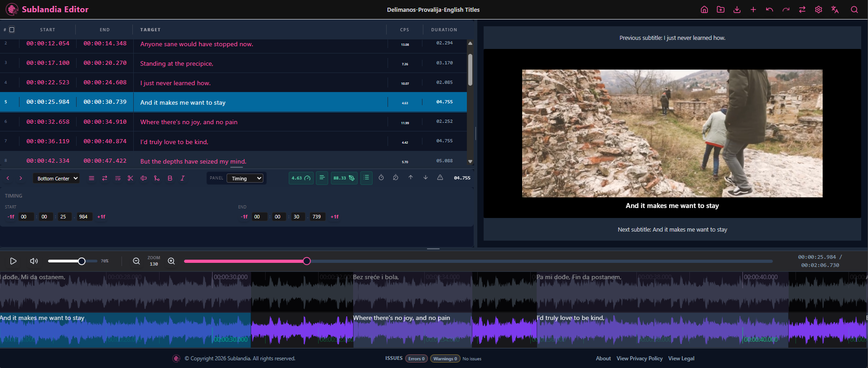
Task: Open the About link in footer
Action: click(603, 358)
